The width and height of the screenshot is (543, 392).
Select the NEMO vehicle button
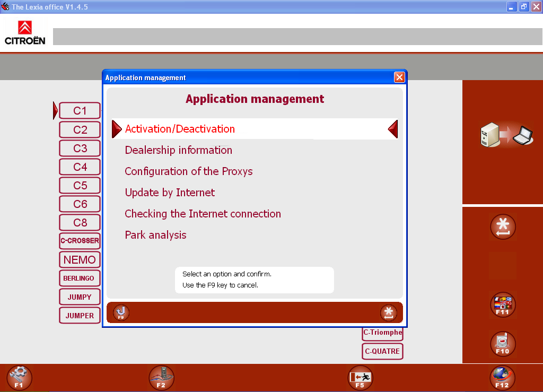tap(80, 260)
